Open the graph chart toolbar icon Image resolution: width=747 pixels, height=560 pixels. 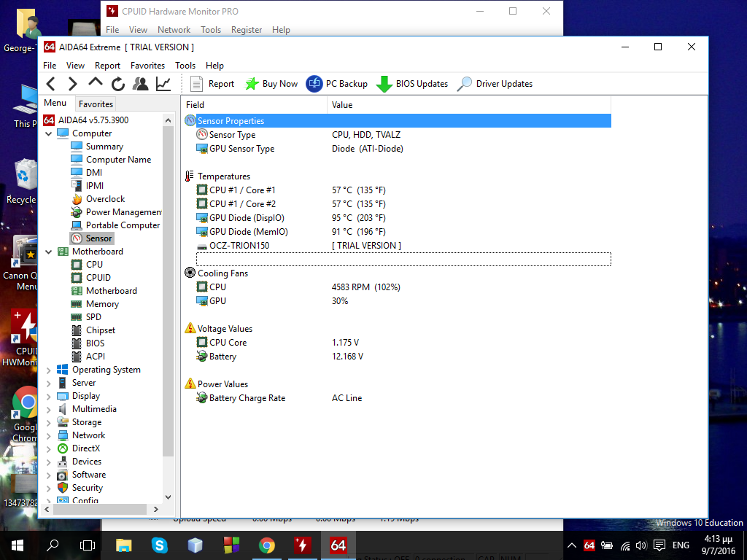(163, 85)
